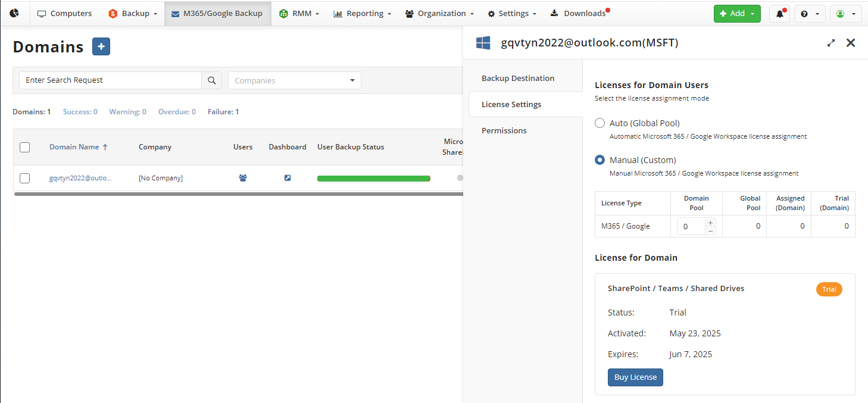This screenshot has height=403, width=868.
Task: Decrease Domain Pool with minus stepper
Action: (711, 231)
